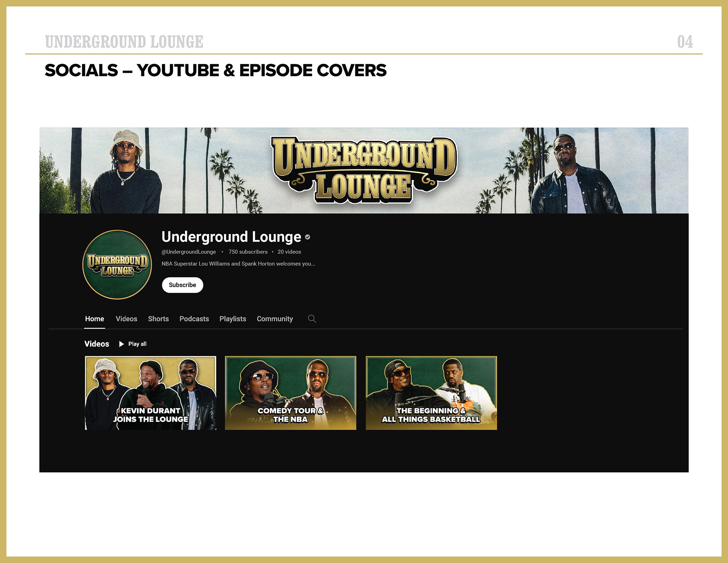The image size is (728, 563).
Task: Expand the channel description text
Action: (x=238, y=264)
